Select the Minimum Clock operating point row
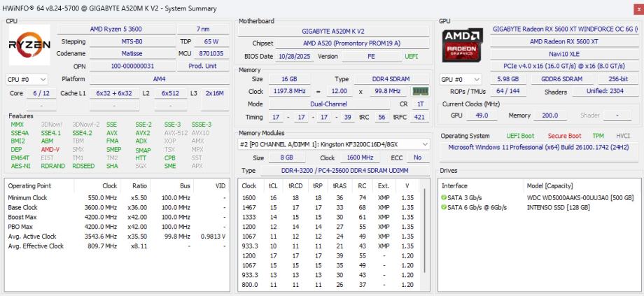The width and height of the screenshot is (644, 296). [117, 198]
